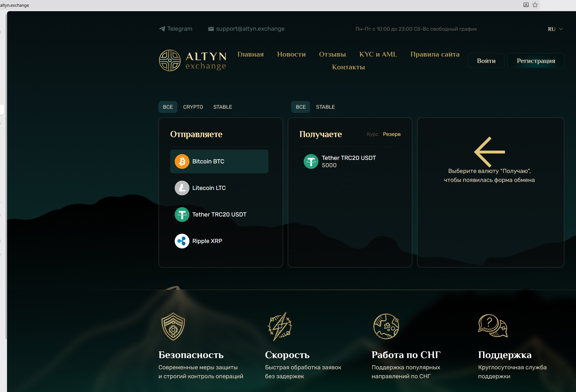Toggle the Курс display option
This screenshot has height=392, width=576.
click(x=372, y=134)
